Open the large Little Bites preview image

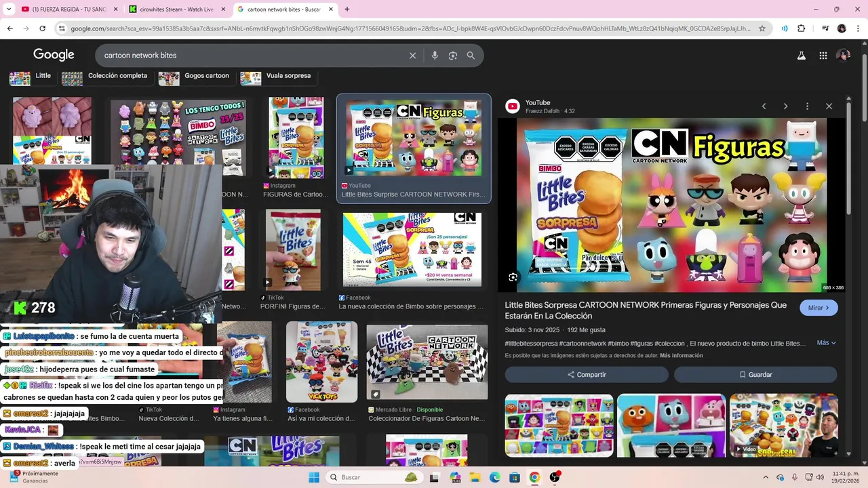coord(672,205)
